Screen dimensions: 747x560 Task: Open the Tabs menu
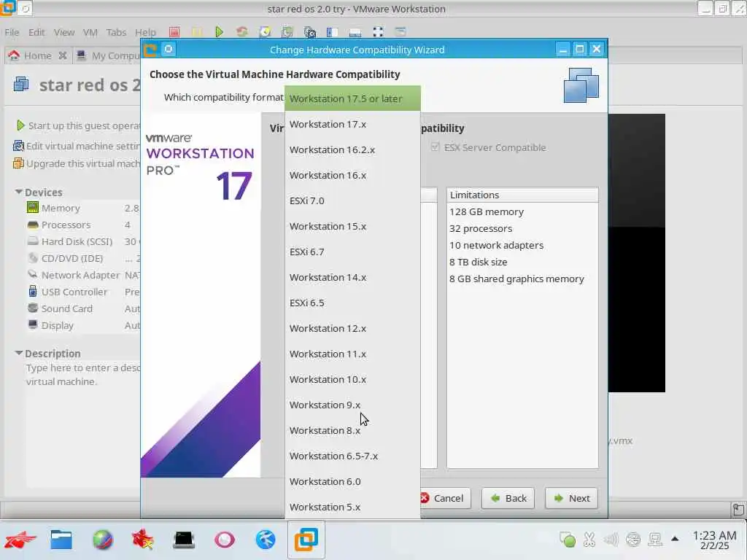pyautogui.click(x=116, y=32)
